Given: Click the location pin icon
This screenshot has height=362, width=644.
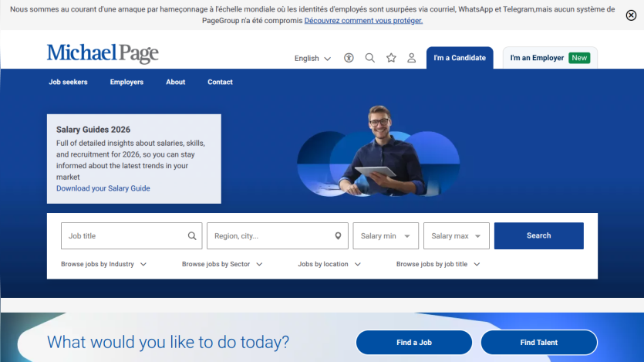Looking at the screenshot, I should (338, 236).
